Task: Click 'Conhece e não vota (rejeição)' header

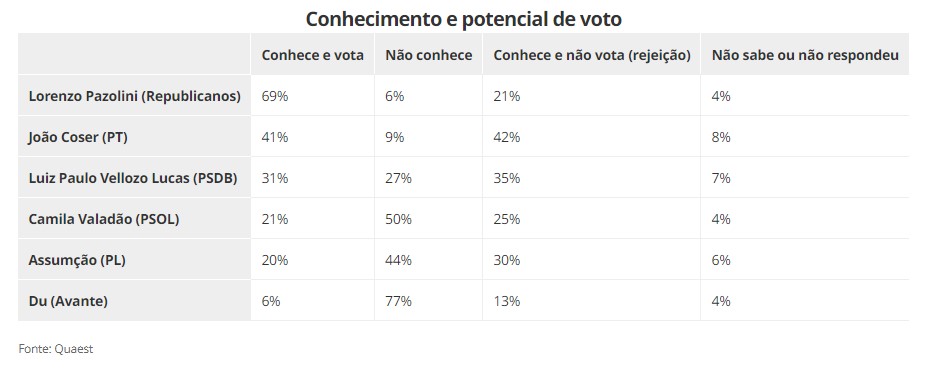Action: [592, 55]
